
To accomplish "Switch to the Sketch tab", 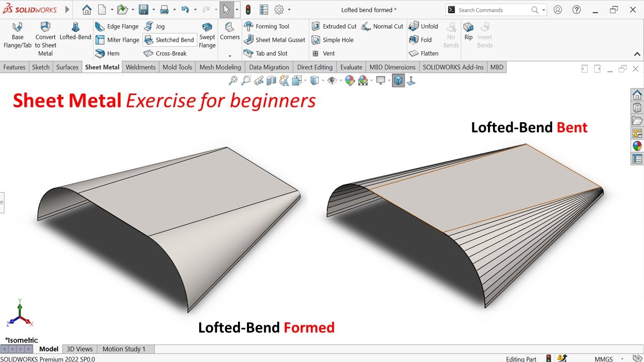I will (x=41, y=67).
